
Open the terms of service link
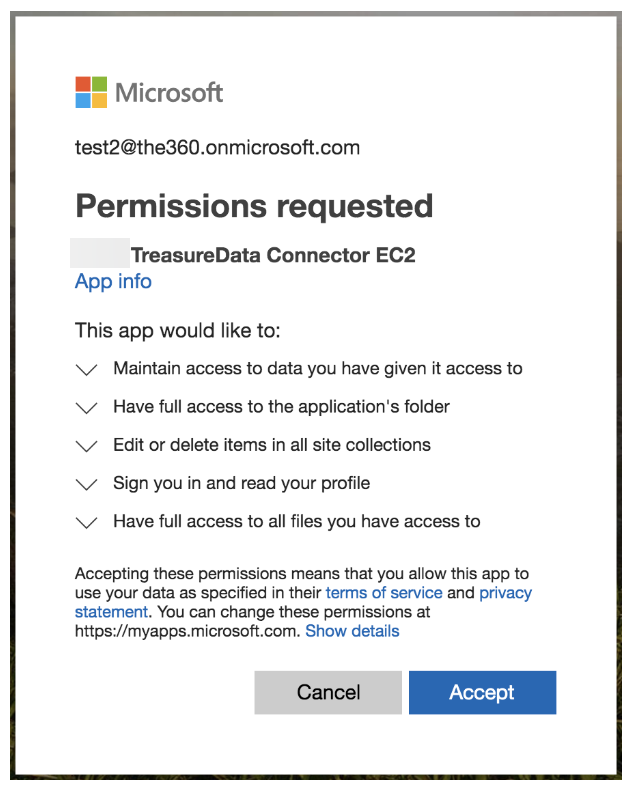click(383, 593)
